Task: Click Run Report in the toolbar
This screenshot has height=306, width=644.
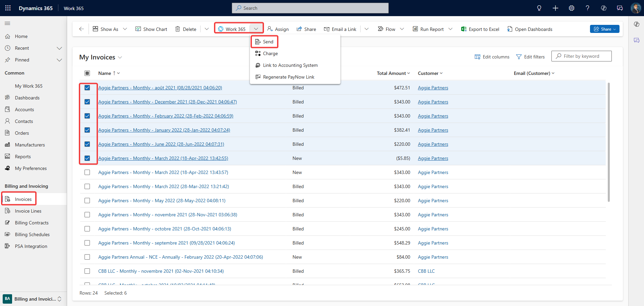Action: point(428,29)
